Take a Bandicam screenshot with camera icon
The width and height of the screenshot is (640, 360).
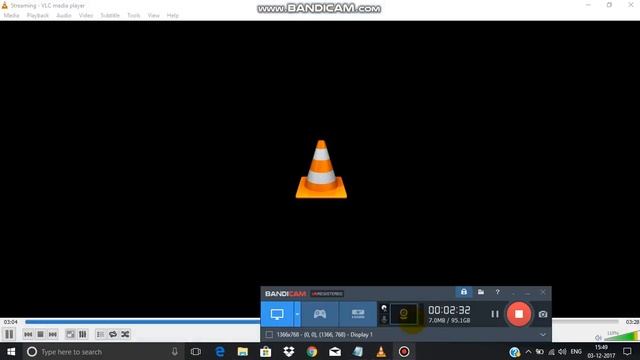(543, 314)
